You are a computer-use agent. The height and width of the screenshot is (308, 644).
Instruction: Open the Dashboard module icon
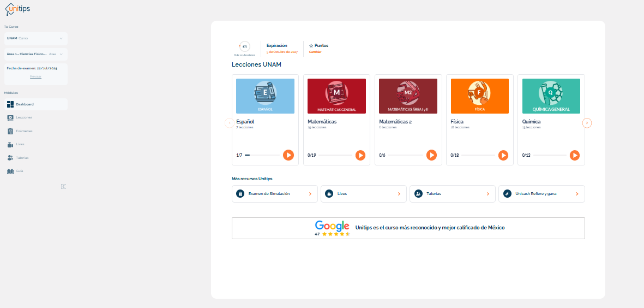tap(10, 104)
